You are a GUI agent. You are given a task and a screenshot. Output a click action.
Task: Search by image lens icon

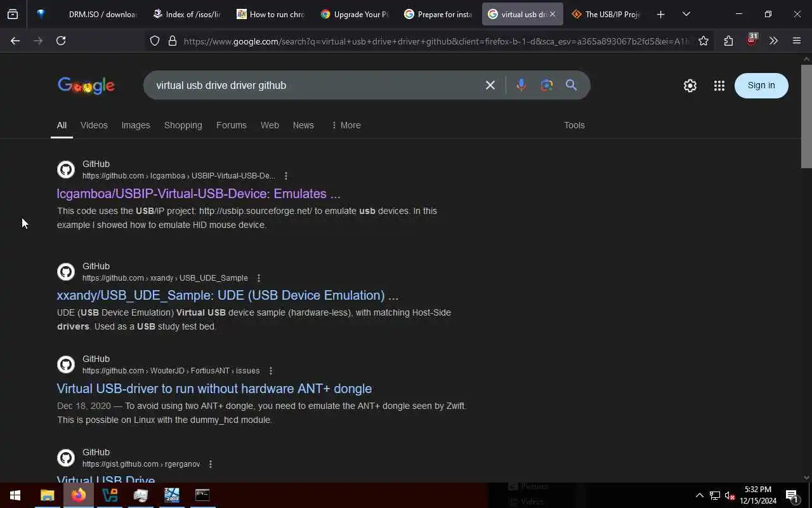(547, 85)
